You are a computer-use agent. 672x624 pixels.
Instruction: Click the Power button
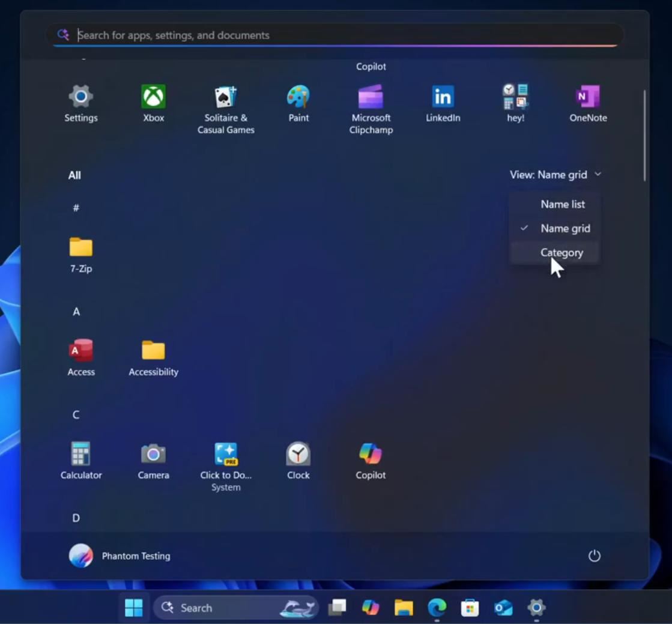pos(594,556)
